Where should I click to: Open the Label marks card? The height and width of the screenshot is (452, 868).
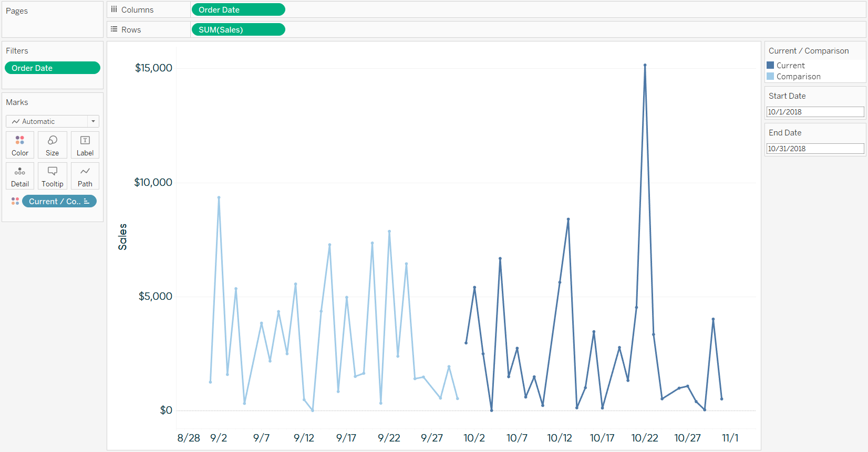pyautogui.click(x=85, y=145)
